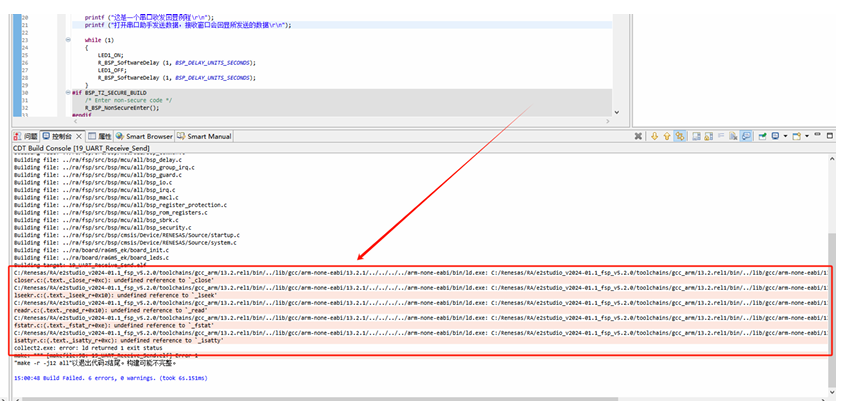Switch to the 问题 (Problems) tab
The width and height of the screenshot is (846, 411).
pyautogui.click(x=26, y=136)
